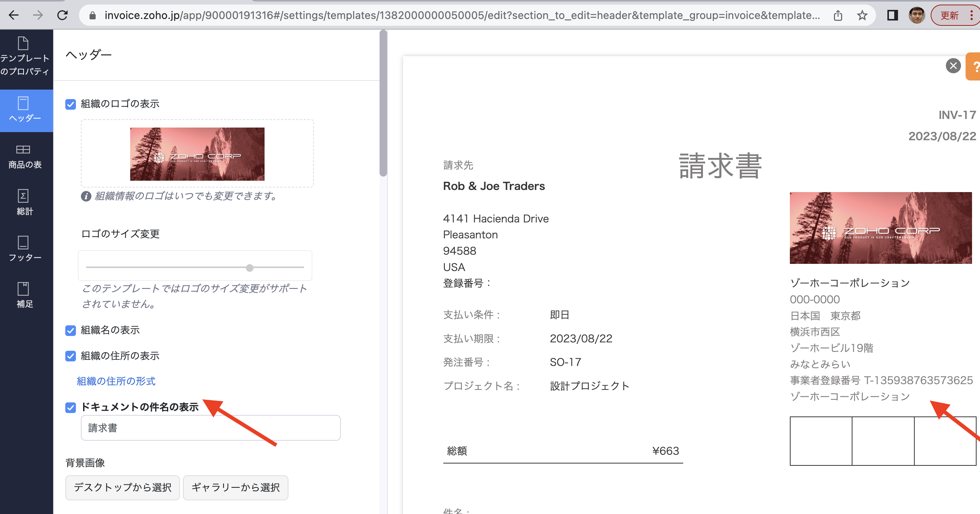The width and height of the screenshot is (980, 514).
Task: Open the notes (補足) sidebar section
Action: click(x=24, y=296)
